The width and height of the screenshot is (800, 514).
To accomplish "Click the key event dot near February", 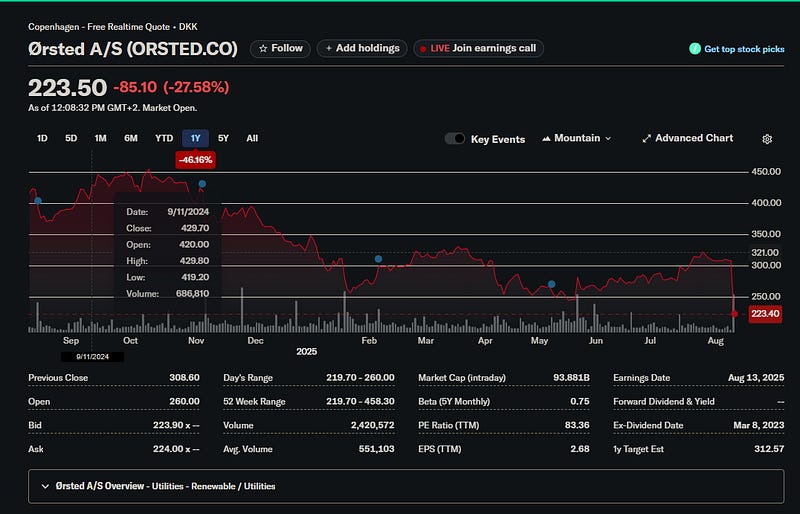I will point(378,259).
